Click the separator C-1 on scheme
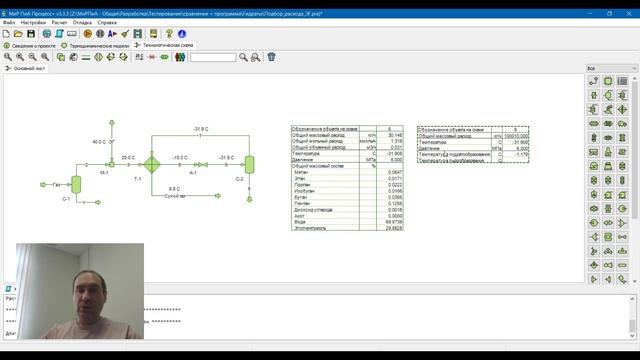This screenshot has height=360, width=640. [x=76, y=184]
